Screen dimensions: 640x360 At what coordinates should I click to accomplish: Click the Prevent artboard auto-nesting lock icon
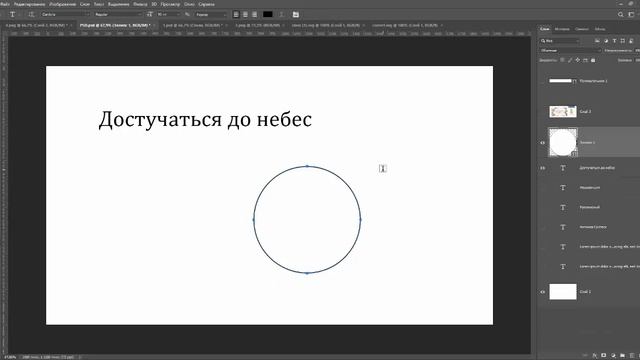[585, 60]
